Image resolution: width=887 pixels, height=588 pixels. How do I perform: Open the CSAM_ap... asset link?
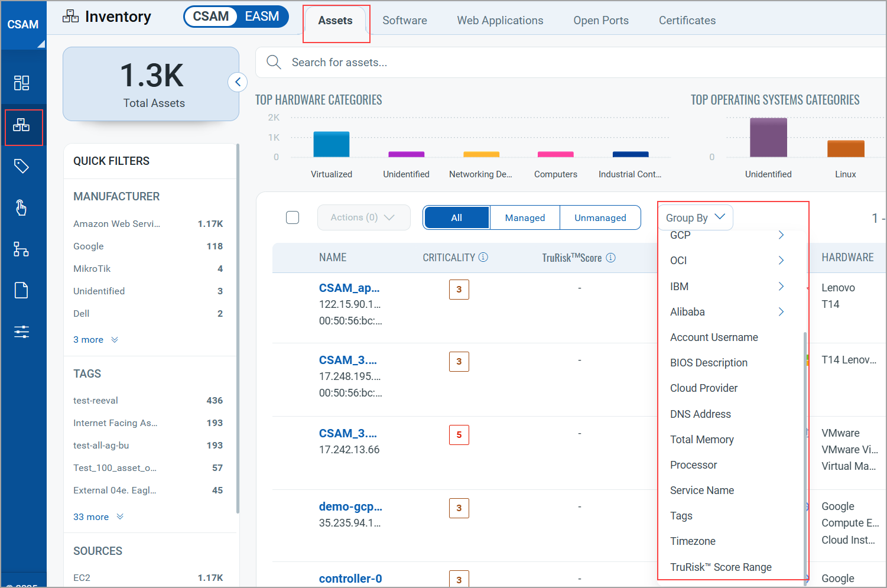(x=349, y=288)
